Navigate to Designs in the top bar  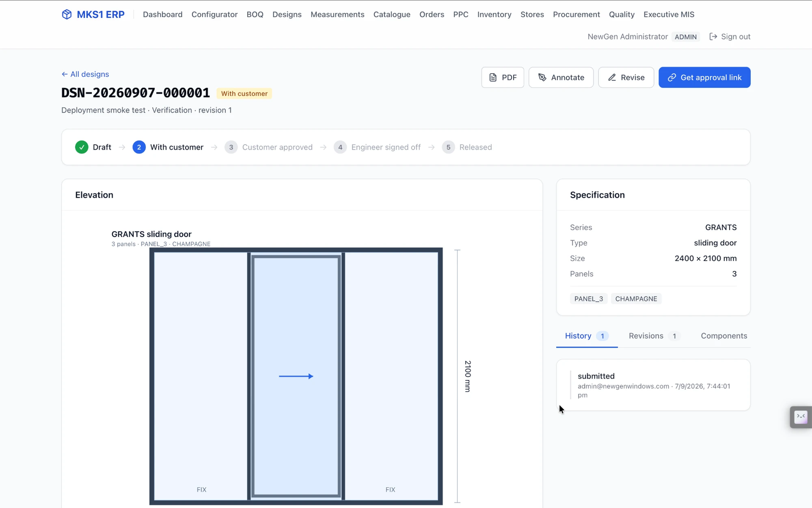(x=287, y=14)
